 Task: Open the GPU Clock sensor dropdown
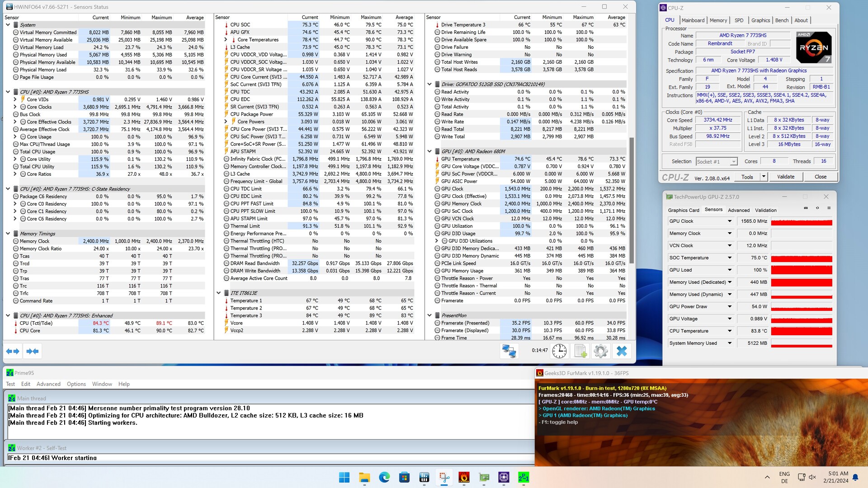pyautogui.click(x=729, y=221)
